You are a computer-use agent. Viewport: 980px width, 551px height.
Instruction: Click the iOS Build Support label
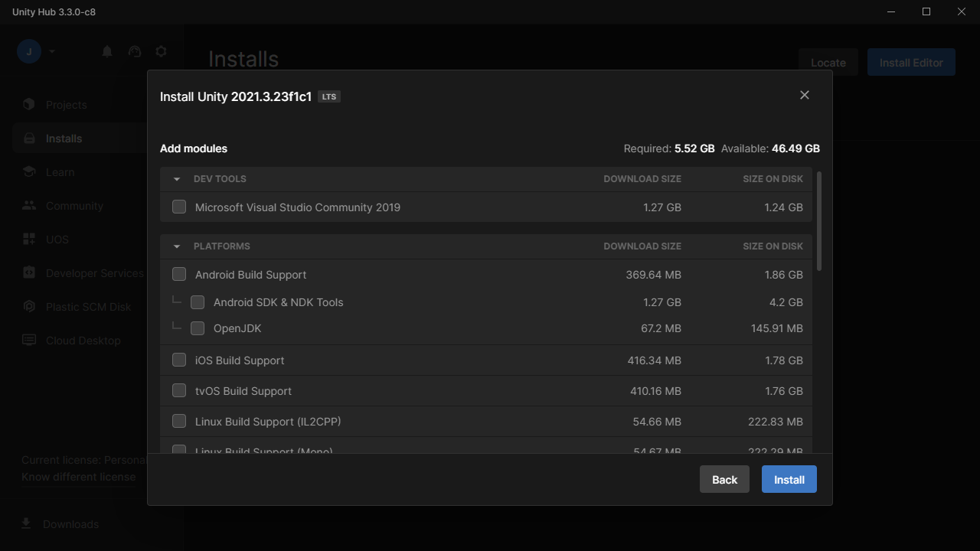pyautogui.click(x=240, y=360)
